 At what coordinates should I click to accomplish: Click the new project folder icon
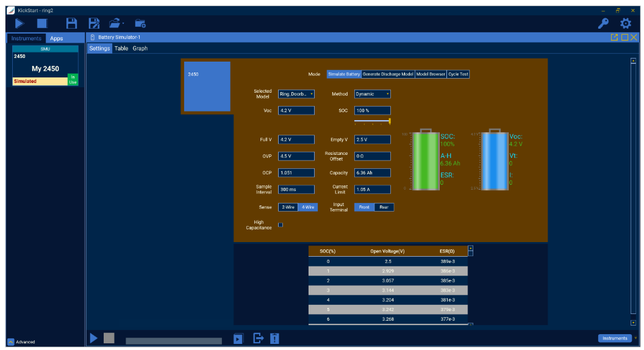pos(140,23)
